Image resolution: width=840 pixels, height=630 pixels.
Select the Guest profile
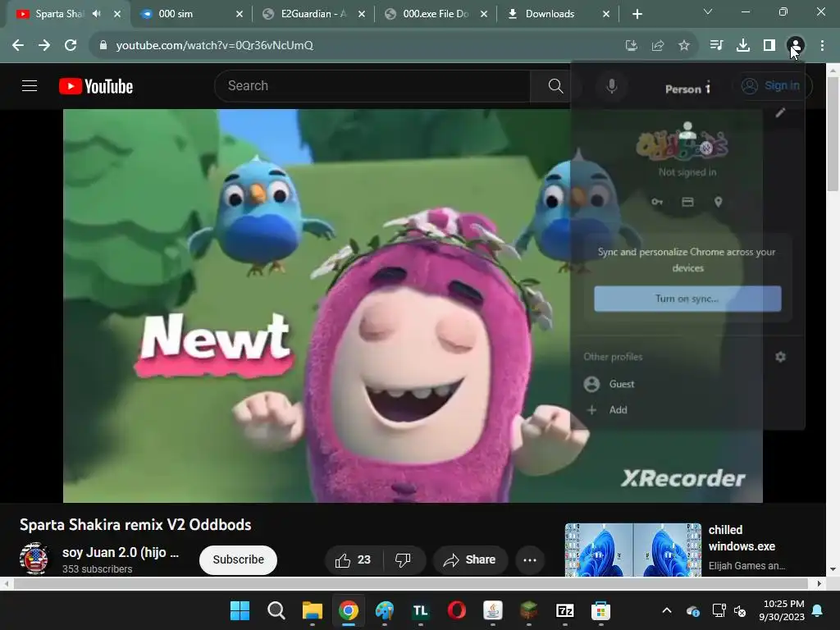coord(687,384)
